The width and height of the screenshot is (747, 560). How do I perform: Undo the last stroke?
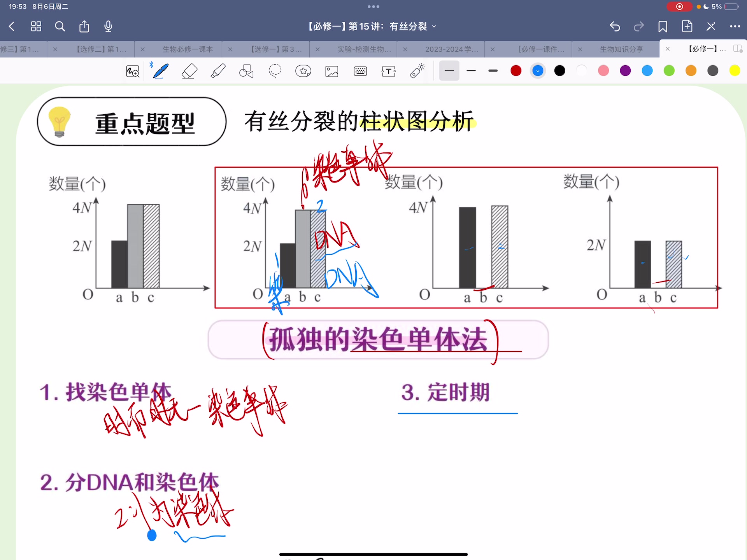[x=615, y=26]
